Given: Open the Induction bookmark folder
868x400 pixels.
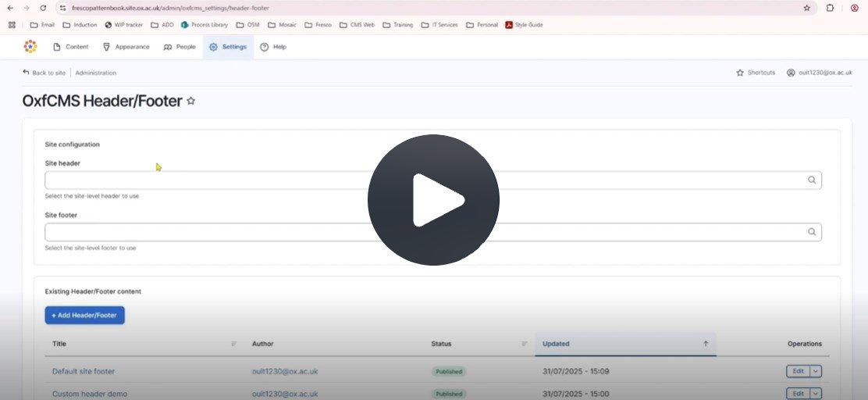Looking at the screenshot, I should (x=80, y=25).
